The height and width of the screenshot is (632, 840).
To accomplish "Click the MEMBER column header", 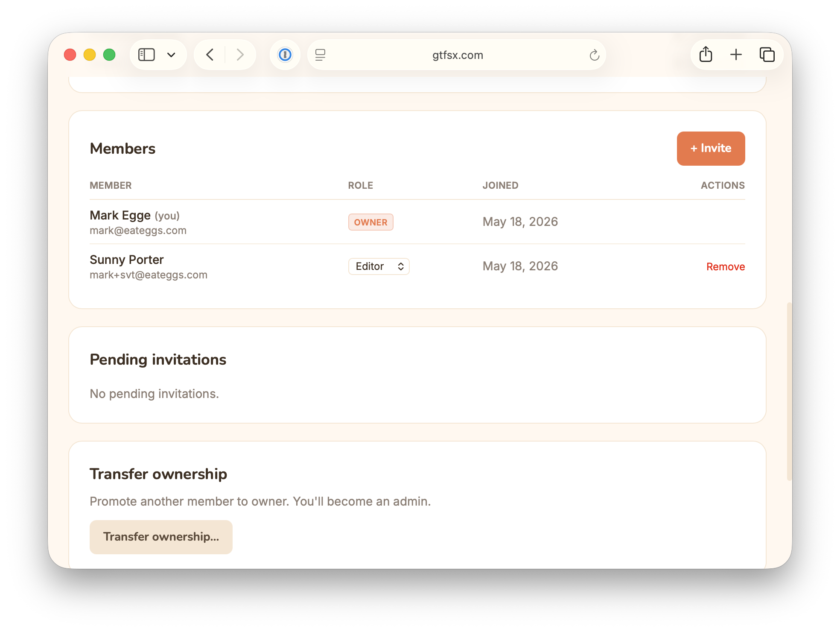I will click(x=111, y=185).
